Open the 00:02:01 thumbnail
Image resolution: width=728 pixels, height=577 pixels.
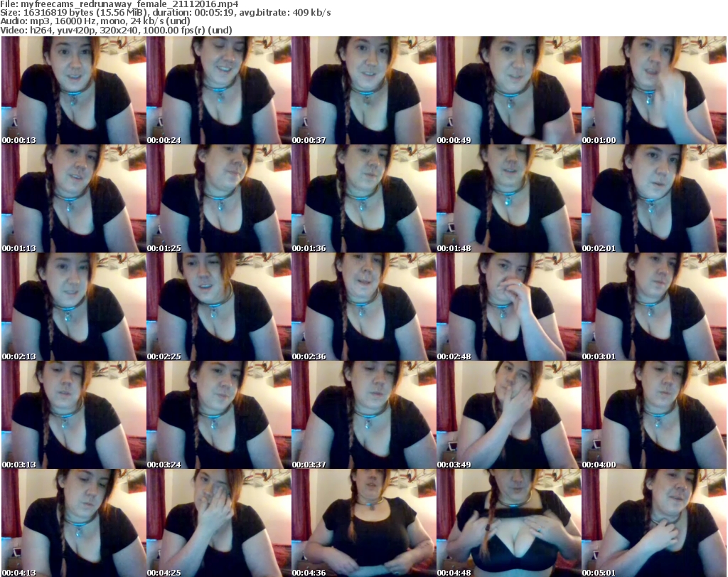tap(654, 198)
